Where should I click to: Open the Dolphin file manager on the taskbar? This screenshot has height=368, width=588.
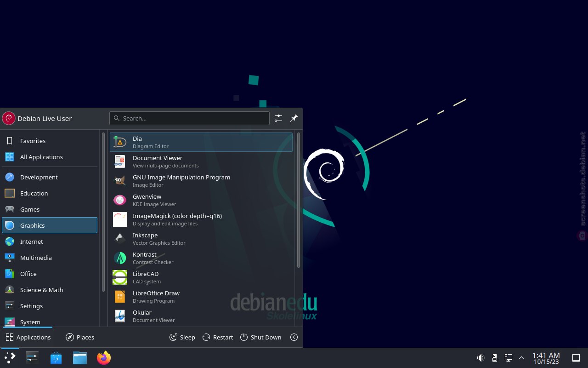[x=80, y=358]
